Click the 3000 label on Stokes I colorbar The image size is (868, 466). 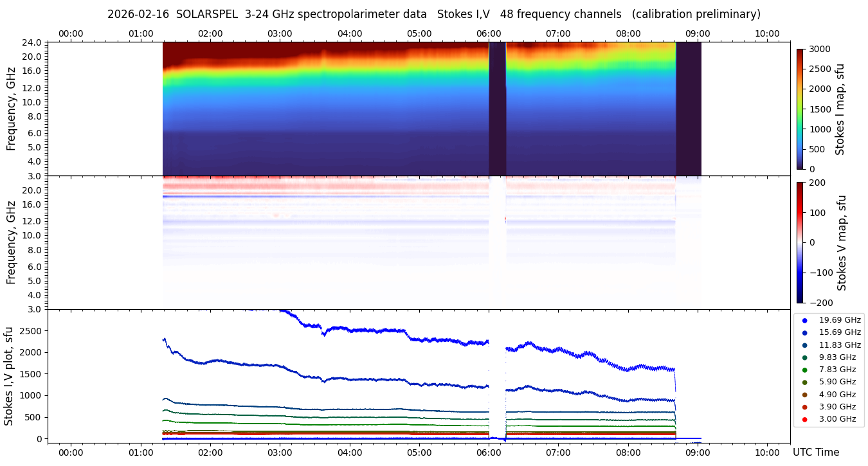point(819,49)
